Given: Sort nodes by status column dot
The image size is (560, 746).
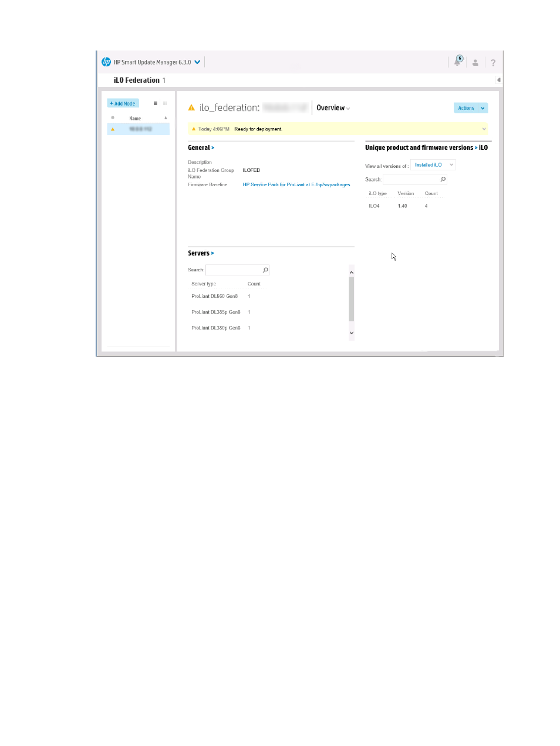Looking at the screenshot, I should (x=113, y=117).
